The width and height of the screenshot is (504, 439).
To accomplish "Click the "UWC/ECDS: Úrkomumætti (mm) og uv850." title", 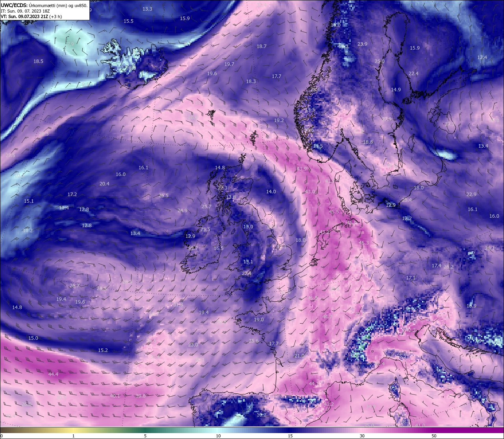I will 44,6.
